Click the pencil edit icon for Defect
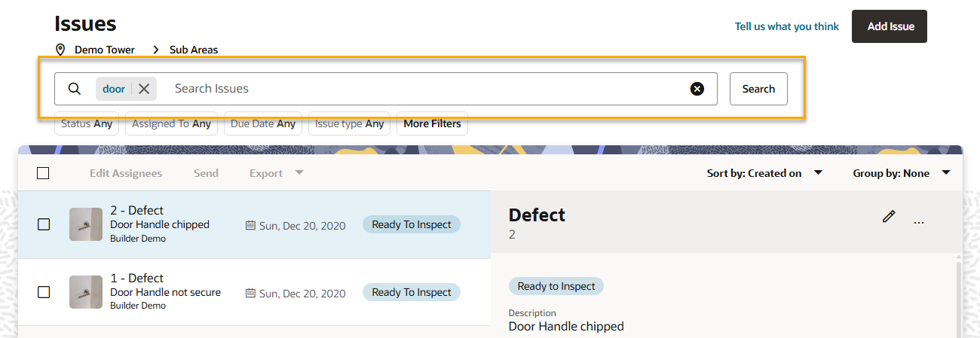Screen dimensions: 980x338 coord(889,217)
